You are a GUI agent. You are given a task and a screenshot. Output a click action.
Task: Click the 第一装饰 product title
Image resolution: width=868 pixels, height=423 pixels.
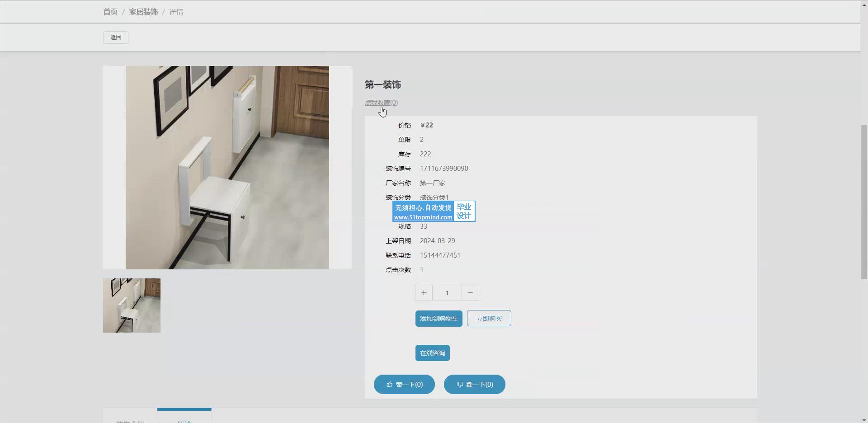point(383,85)
